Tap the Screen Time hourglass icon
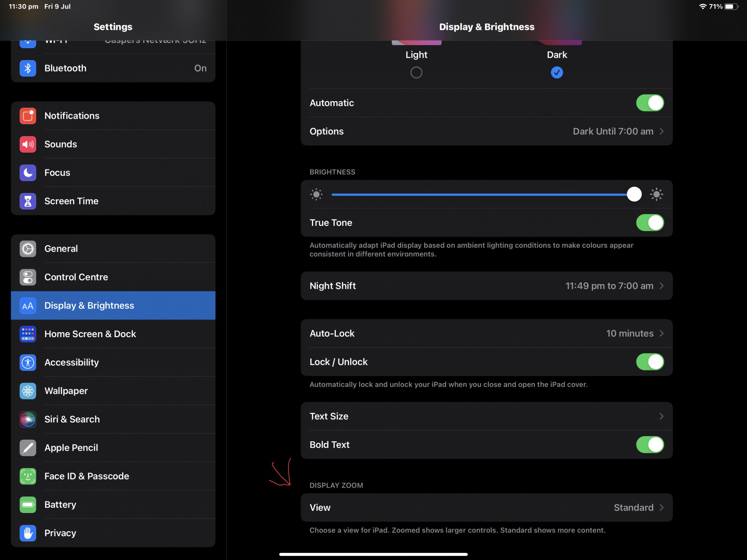747x560 pixels. click(28, 201)
